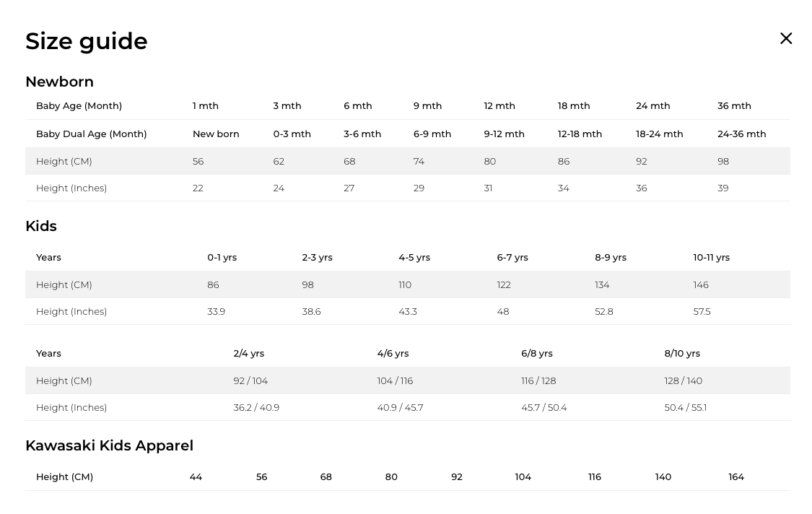This screenshot has height=514, width=812.
Task: Click the 50.4 / 55.1 inches cell
Action: point(685,407)
